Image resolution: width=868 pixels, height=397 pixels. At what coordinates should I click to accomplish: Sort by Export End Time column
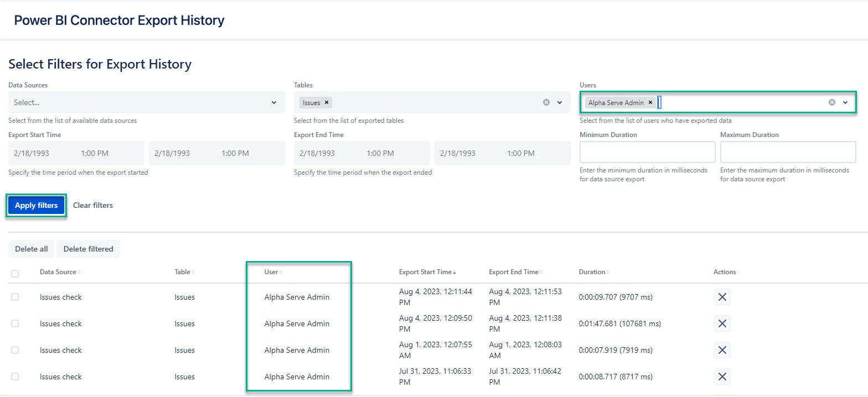pos(515,272)
